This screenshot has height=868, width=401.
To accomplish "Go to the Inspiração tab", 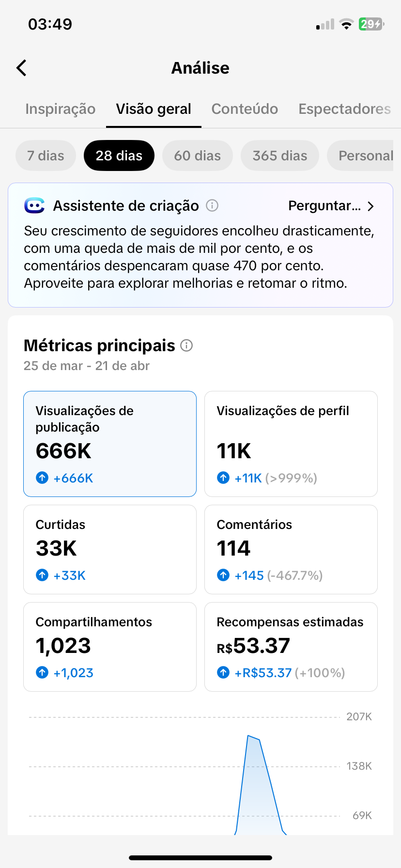I will click(61, 109).
